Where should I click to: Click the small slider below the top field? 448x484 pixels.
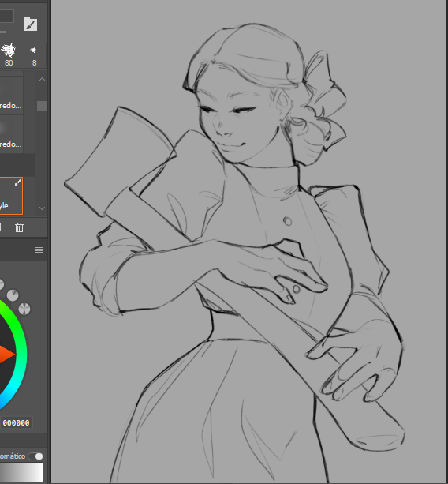[x=3, y=32]
